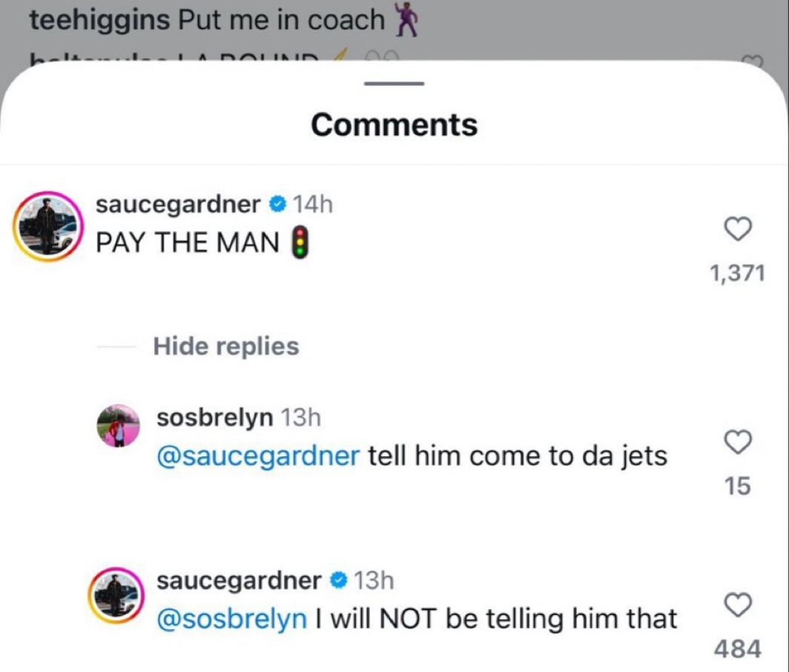Collapse thread with Hide replies
This screenshot has width=789, height=672.
pos(226,346)
